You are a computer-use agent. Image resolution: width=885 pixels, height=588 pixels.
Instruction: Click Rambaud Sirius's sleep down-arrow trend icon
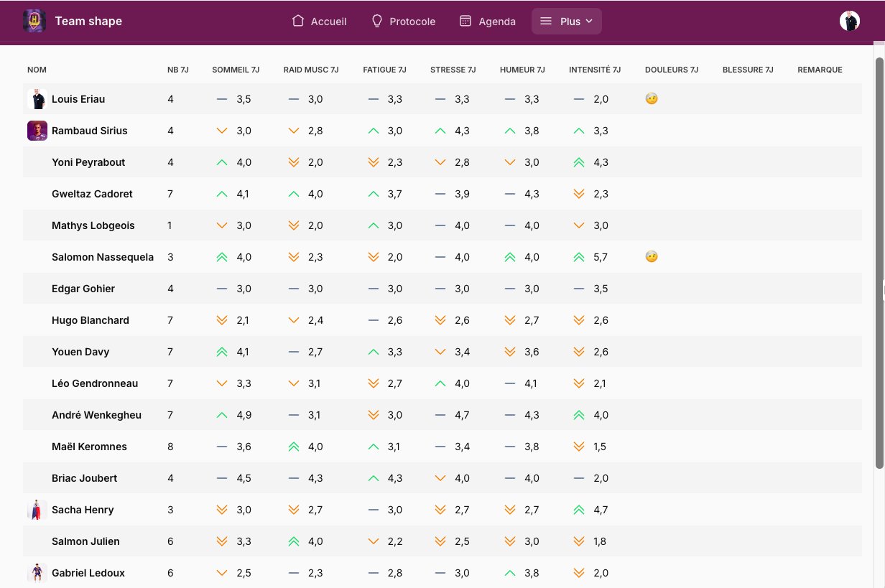pyautogui.click(x=222, y=131)
